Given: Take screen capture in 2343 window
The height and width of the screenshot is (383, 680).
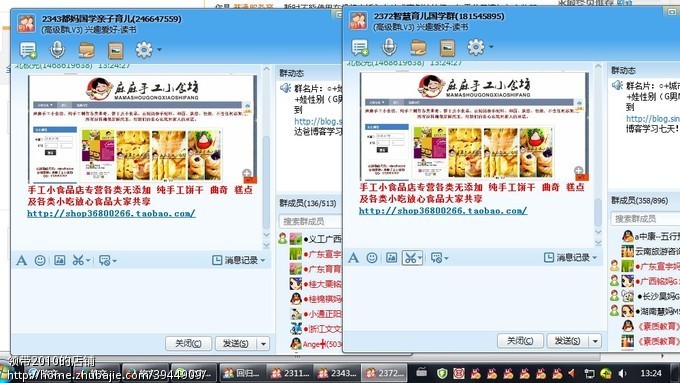Looking at the screenshot, I should (x=78, y=260).
